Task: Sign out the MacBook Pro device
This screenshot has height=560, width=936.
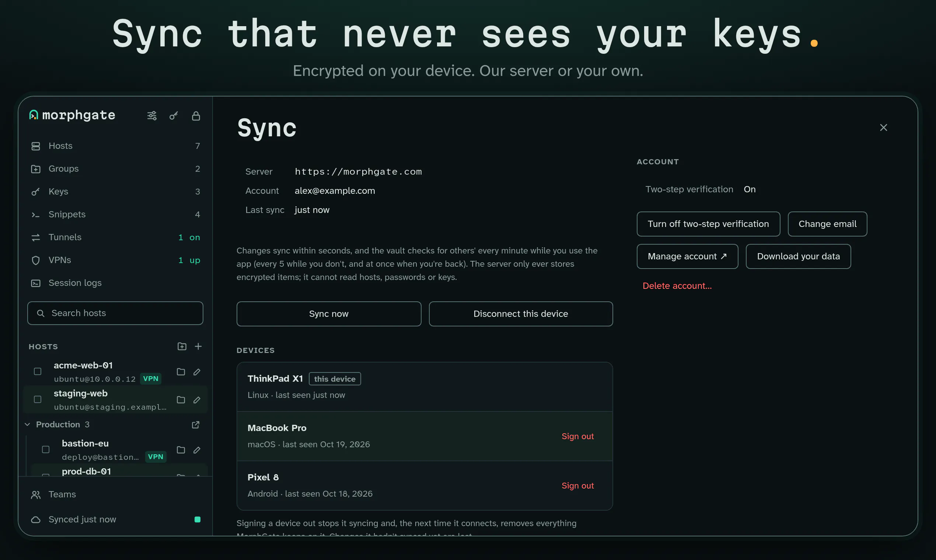Action: (x=577, y=436)
